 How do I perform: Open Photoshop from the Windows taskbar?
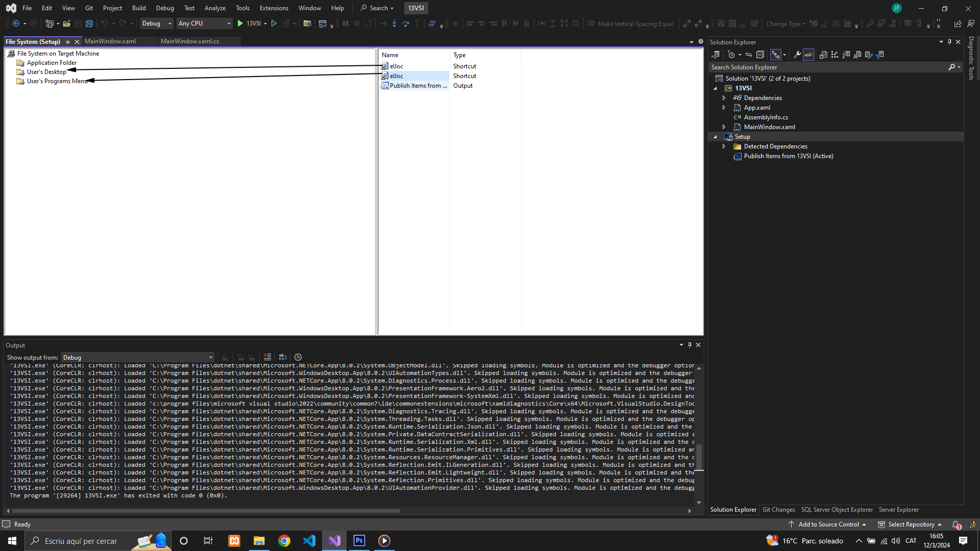[359, 541]
